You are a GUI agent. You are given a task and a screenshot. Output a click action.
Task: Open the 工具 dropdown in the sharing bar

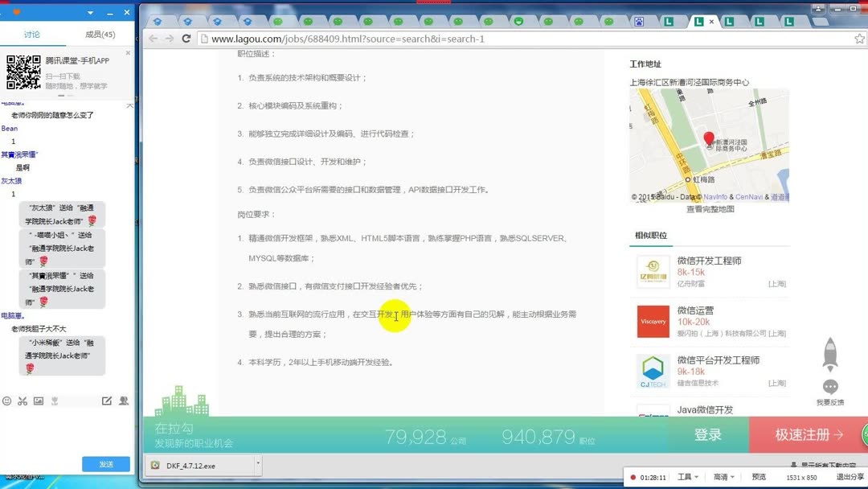coord(686,476)
